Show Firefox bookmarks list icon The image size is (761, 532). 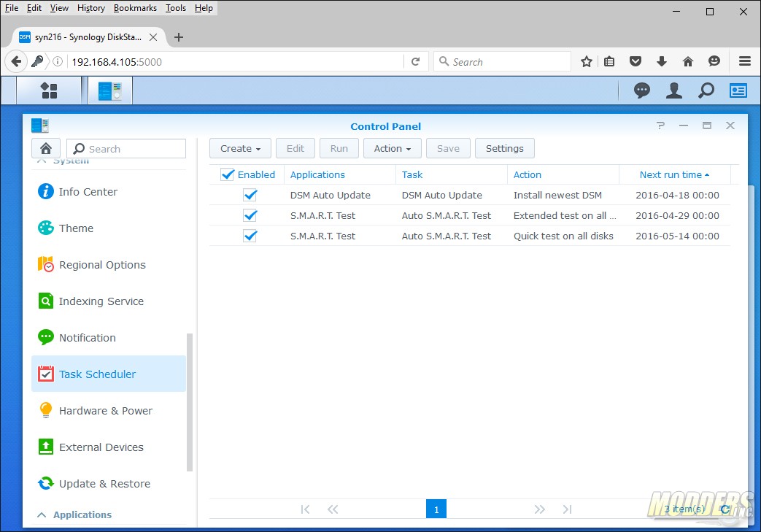[x=609, y=61]
